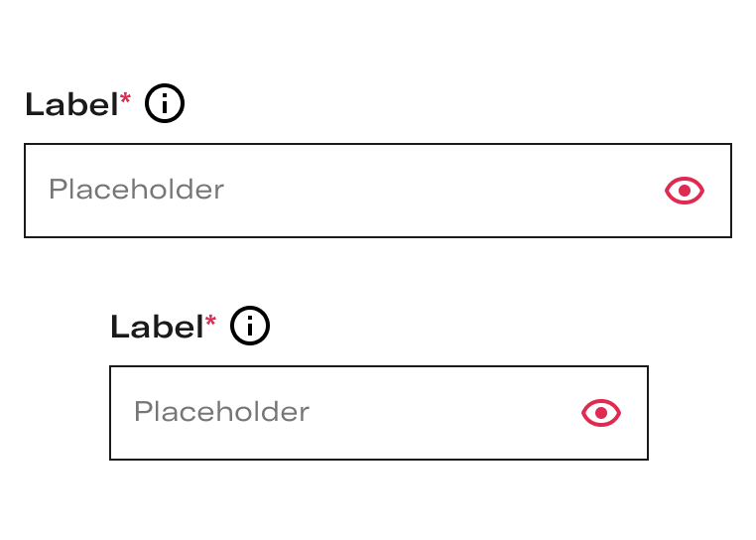Screen dimensions: 756x540
Task: Reveal hidden text via the lower red eye icon
Action: point(601,413)
